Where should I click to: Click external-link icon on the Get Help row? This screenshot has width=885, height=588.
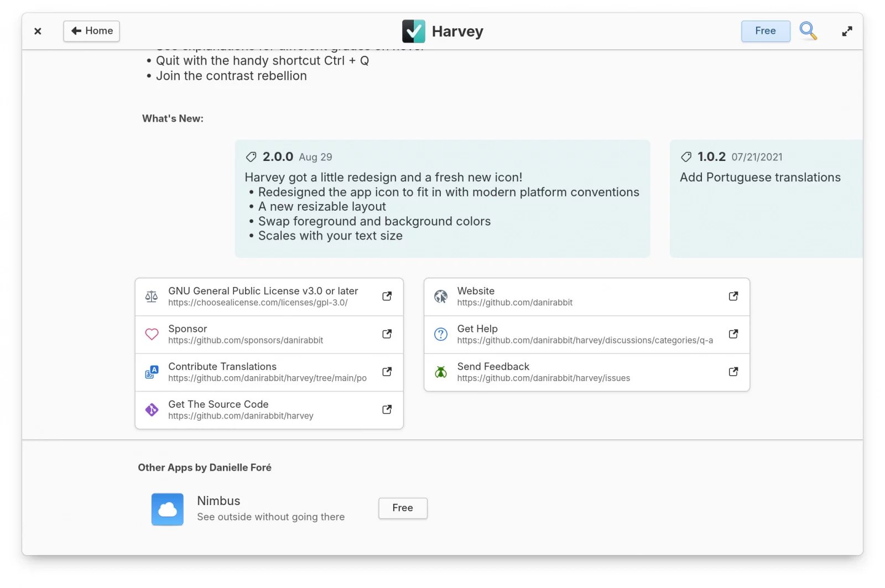(733, 334)
